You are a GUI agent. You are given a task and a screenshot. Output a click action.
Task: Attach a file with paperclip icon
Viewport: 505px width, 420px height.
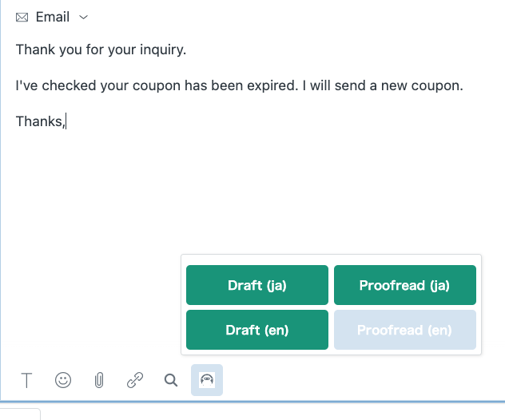tap(99, 380)
